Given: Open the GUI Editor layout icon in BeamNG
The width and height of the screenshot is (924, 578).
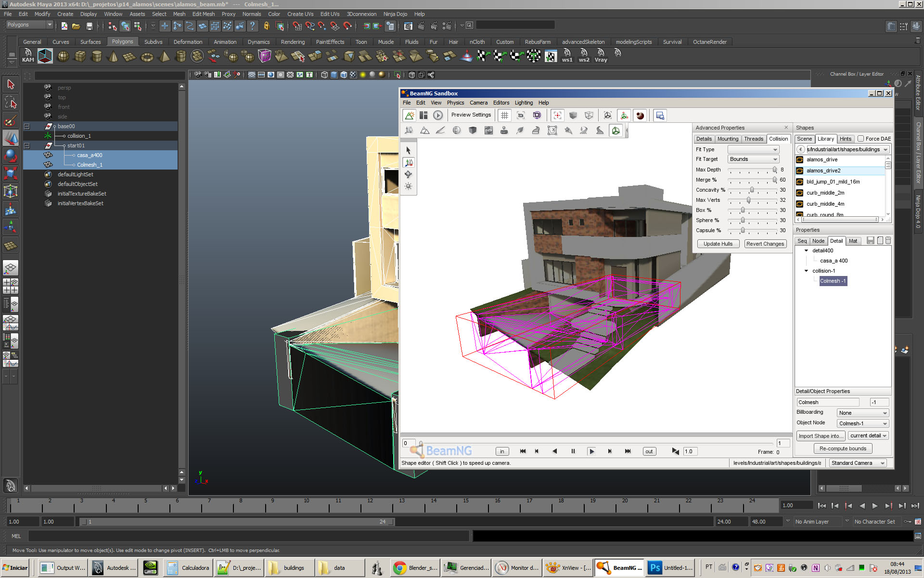Looking at the screenshot, I should [x=423, y=115].
